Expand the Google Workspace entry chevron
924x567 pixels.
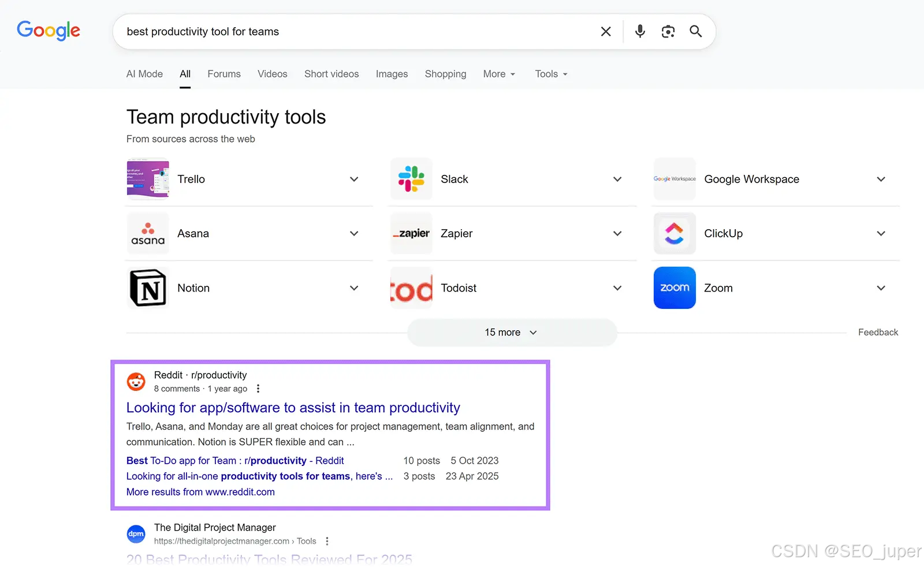click(x=881, y=179)
